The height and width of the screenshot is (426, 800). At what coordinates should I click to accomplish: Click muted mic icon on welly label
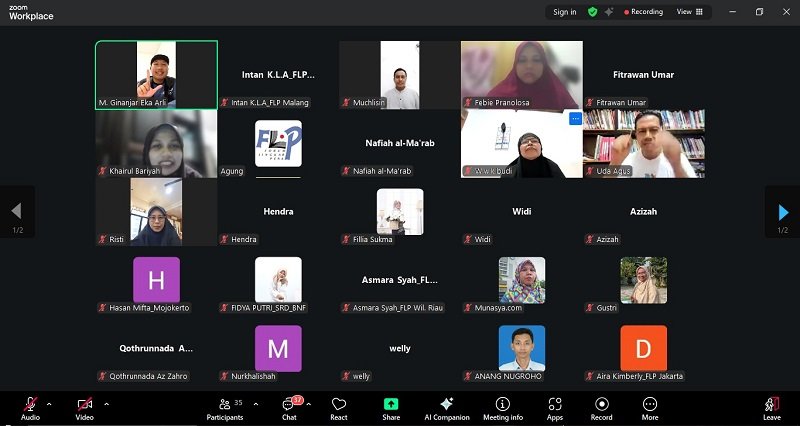[x=346, y=376]
